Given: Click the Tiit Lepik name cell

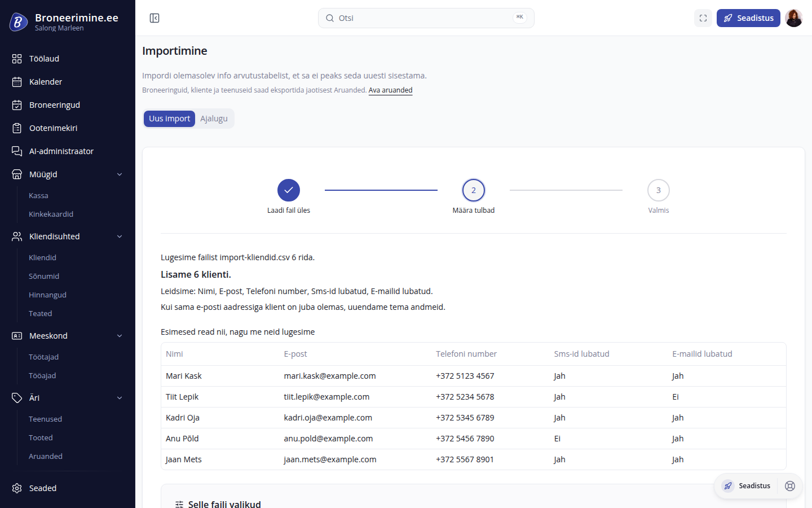Looking at the screenshot, I should point(182,397).
